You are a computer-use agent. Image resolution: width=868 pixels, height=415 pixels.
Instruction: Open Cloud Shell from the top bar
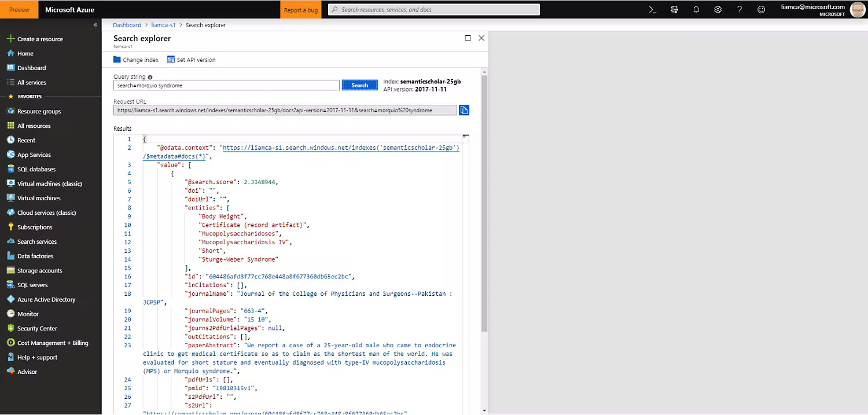pos(652,10)
